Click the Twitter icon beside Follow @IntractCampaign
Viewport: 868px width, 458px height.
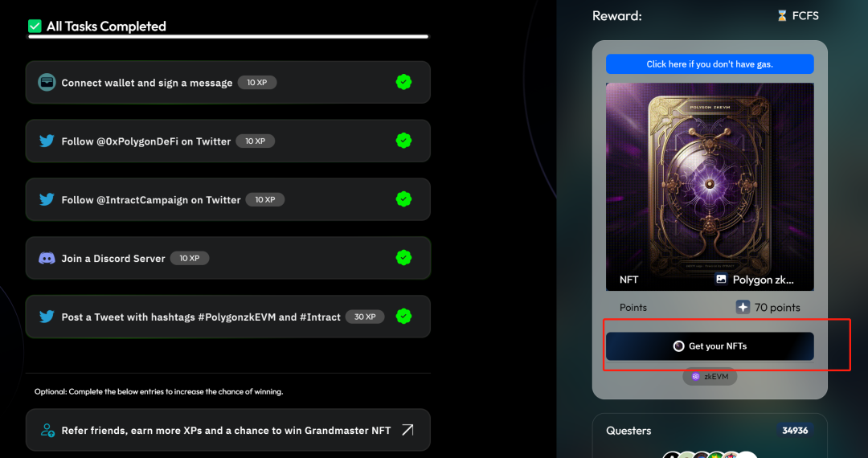[47, 200]
